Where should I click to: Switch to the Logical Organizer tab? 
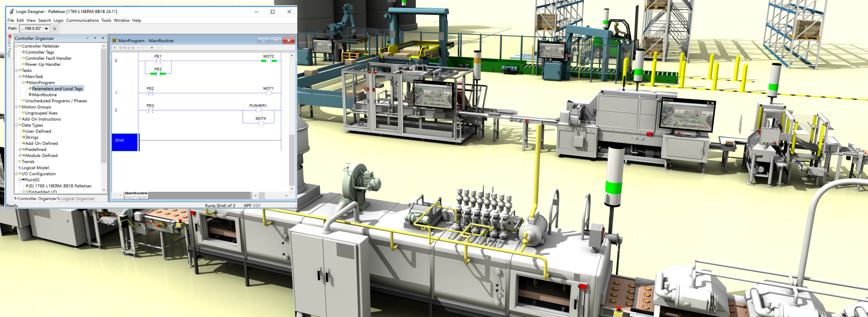(x=76, y=199)
